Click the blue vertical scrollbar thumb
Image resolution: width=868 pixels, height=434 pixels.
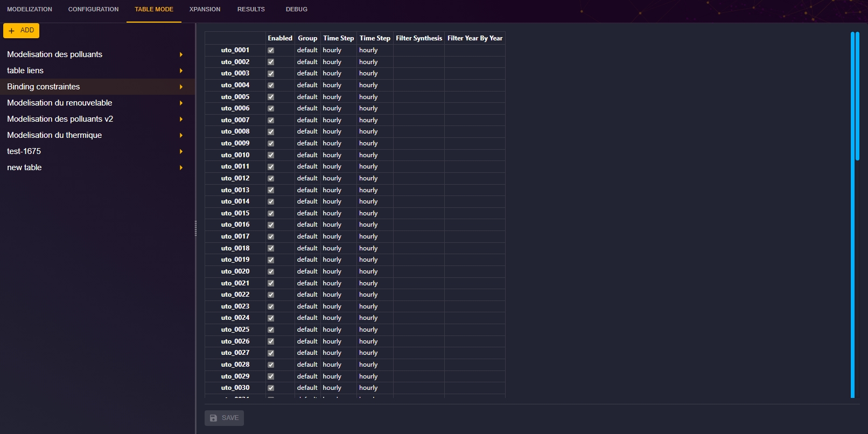pos(857,96)
